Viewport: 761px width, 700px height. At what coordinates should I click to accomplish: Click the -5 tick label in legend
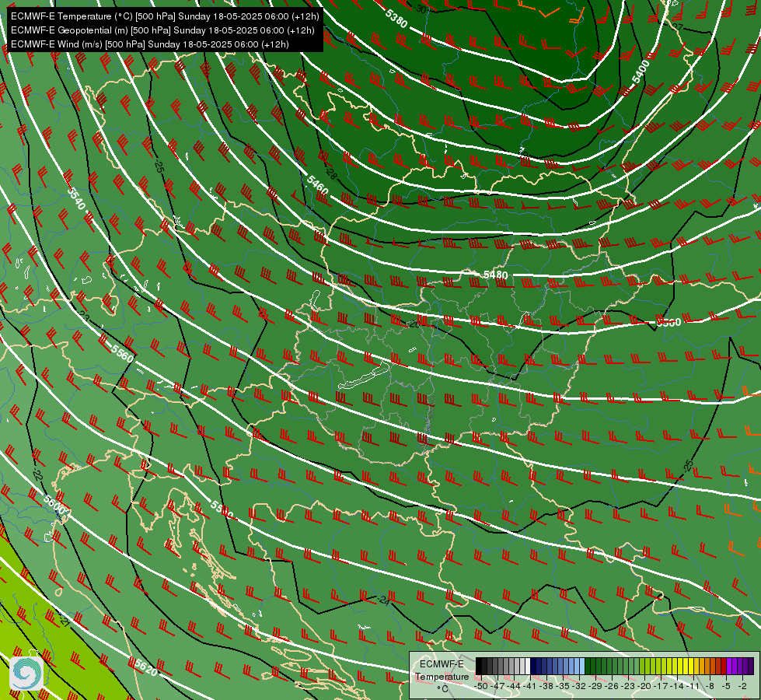[726, 686]
